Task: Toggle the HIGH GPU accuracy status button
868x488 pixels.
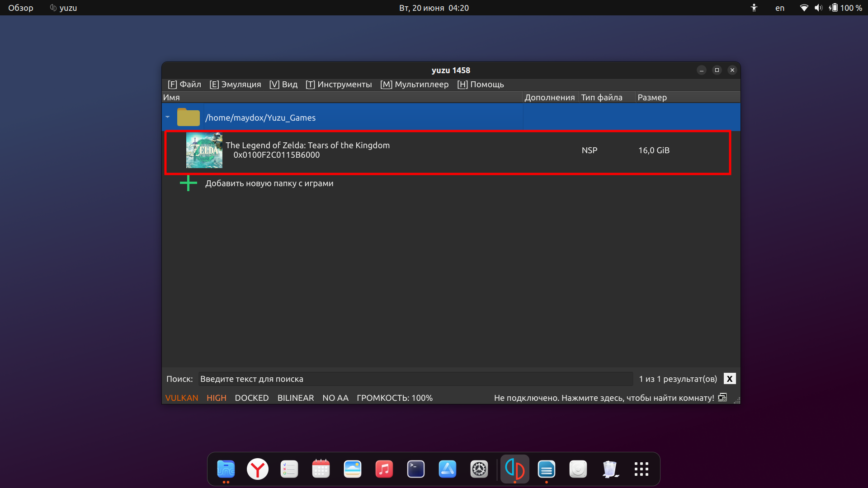Action: [x=217, y=398]
